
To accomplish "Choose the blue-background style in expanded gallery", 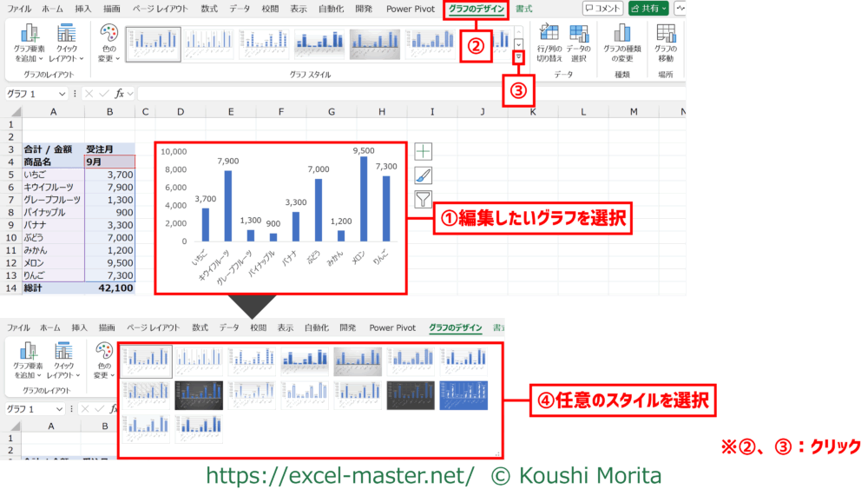I will tap(464, 395).
